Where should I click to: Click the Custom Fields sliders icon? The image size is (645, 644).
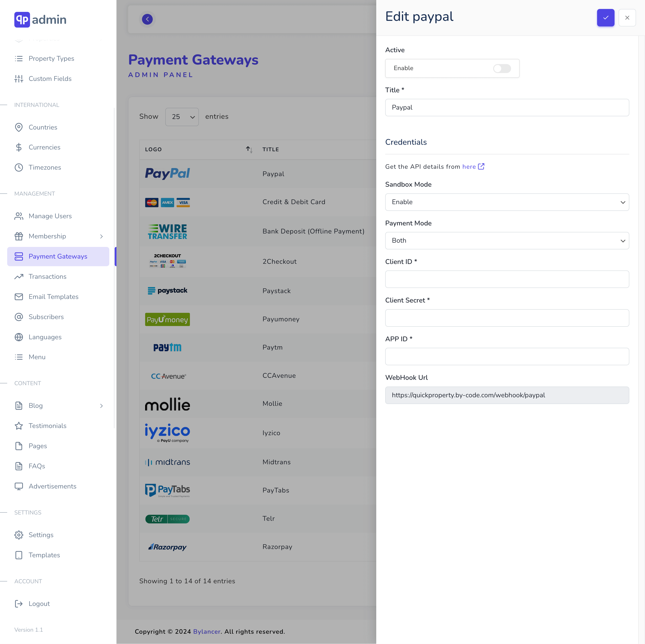[19, 78]
